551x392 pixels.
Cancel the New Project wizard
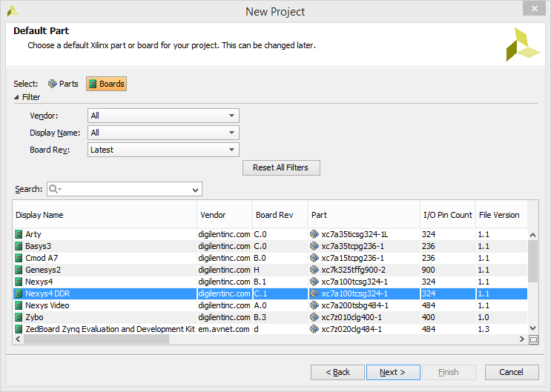click(512, 372)
